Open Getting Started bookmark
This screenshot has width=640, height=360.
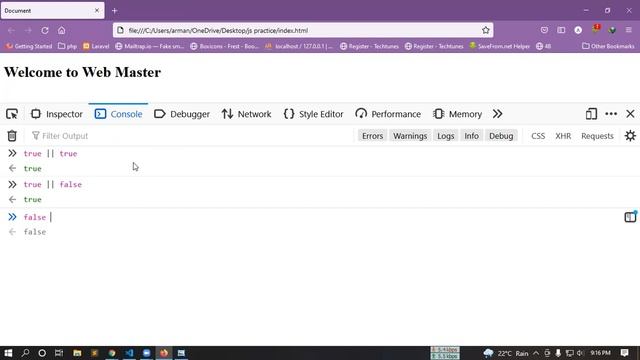(x=29, y=46)
